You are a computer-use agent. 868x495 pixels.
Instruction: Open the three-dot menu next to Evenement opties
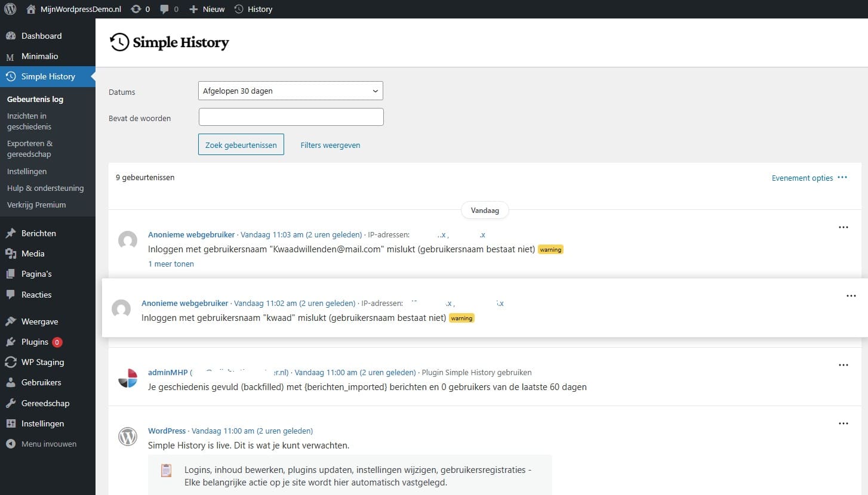pyautogui.click(x=843, y=177)
